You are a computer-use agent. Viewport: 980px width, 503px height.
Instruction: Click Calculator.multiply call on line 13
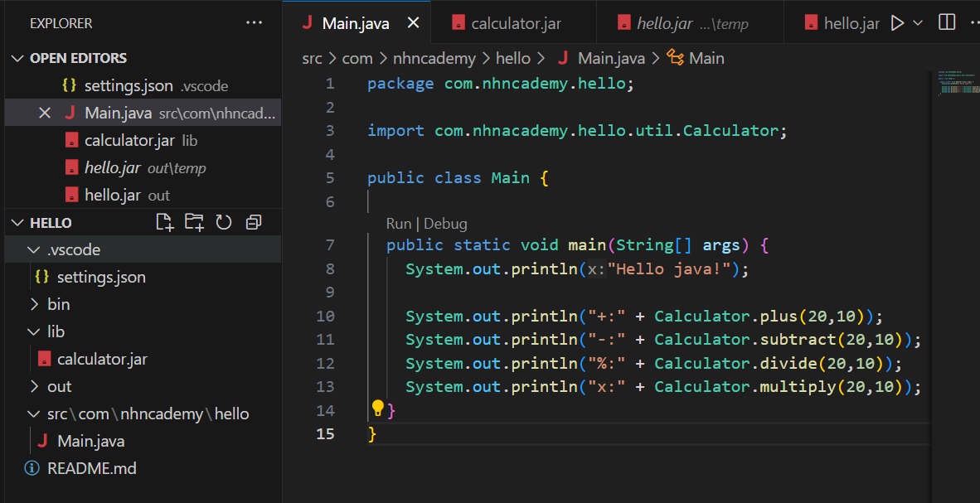784,387
